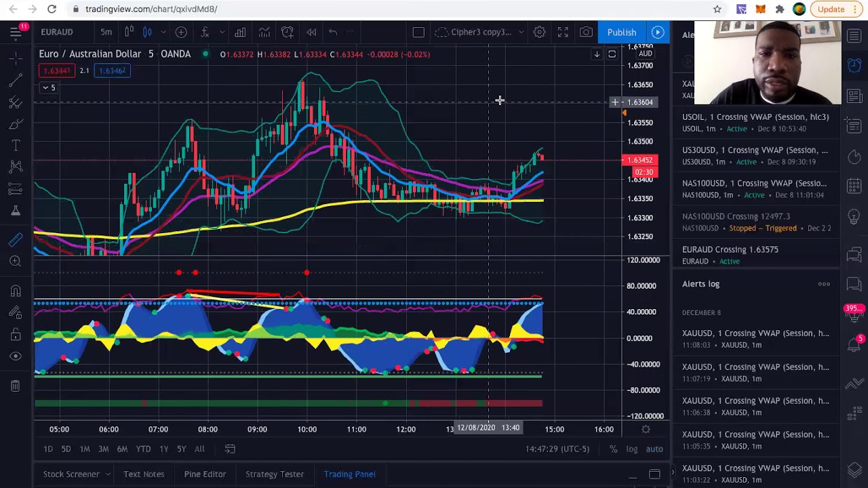Open the 5m interval dropdown
Viewport: 868px width, 488px height.
tap(106, 32)
